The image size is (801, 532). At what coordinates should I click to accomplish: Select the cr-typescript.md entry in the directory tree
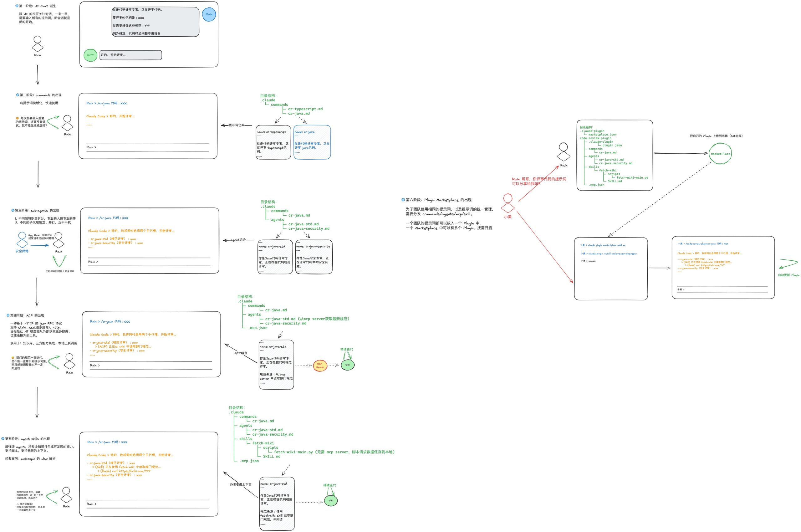(x=305, y=109)
